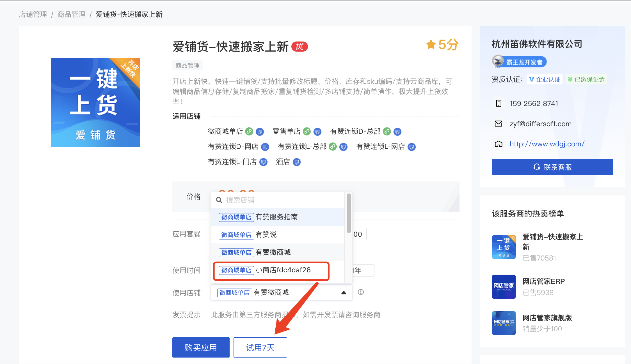Viewport: 631px width, 364px height.
Task: Select 小商店fdc4daf26 from shop list
Action: click(278, 270)
